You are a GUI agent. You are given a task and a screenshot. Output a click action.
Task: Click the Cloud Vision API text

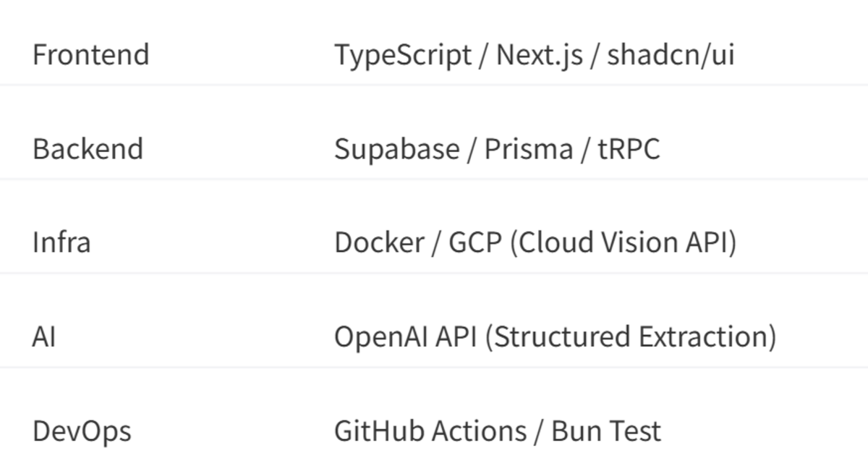coord(624,243)
